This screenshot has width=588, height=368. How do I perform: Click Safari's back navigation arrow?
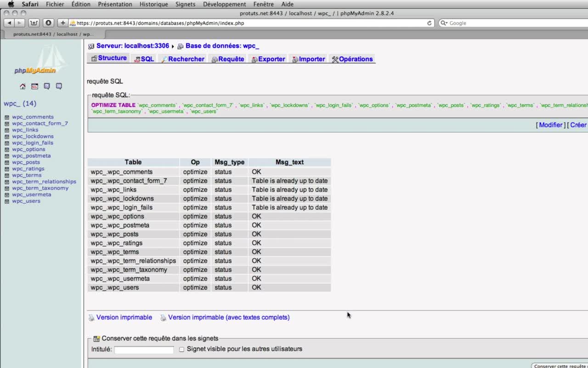9,23
